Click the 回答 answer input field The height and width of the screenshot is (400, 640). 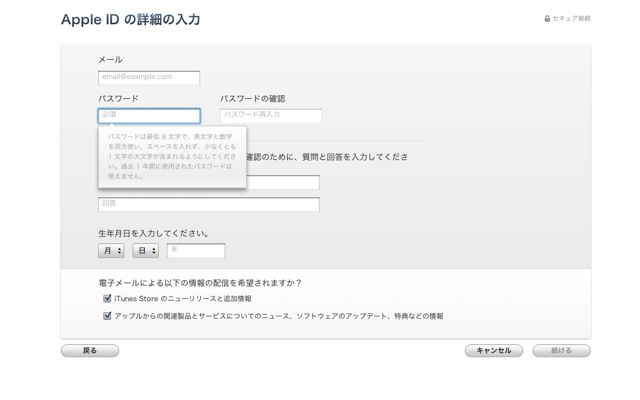(x=209, y=204)
